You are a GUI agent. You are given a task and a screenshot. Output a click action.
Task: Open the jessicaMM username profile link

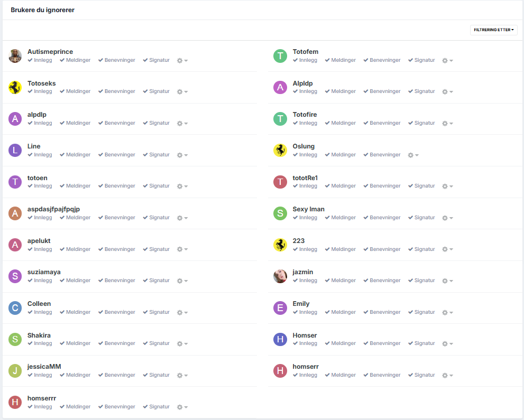[x=44, y=367]
